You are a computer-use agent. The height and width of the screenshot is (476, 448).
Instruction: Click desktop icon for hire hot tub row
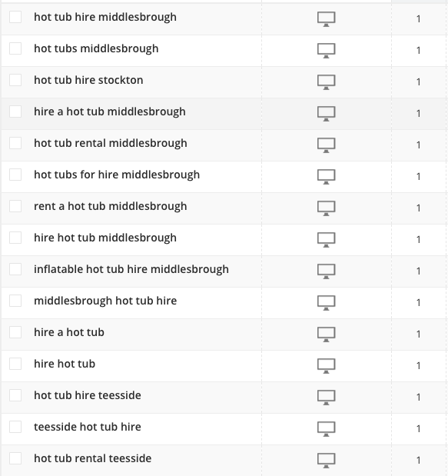pyautogui.click(x=326, y=366)
